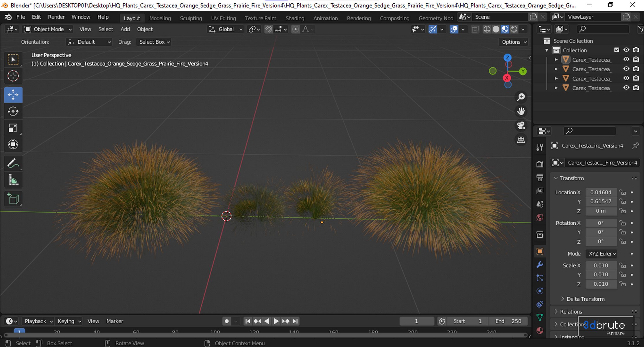Activate the Scale tool
This screenshot has height=347, width=644.
tap(13, 128)
